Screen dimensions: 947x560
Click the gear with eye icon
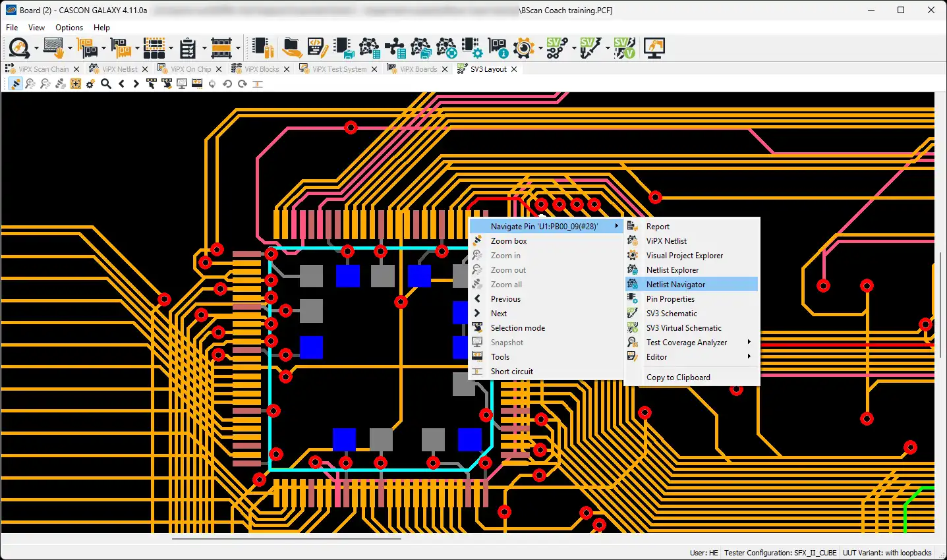[x=524, y=48]
